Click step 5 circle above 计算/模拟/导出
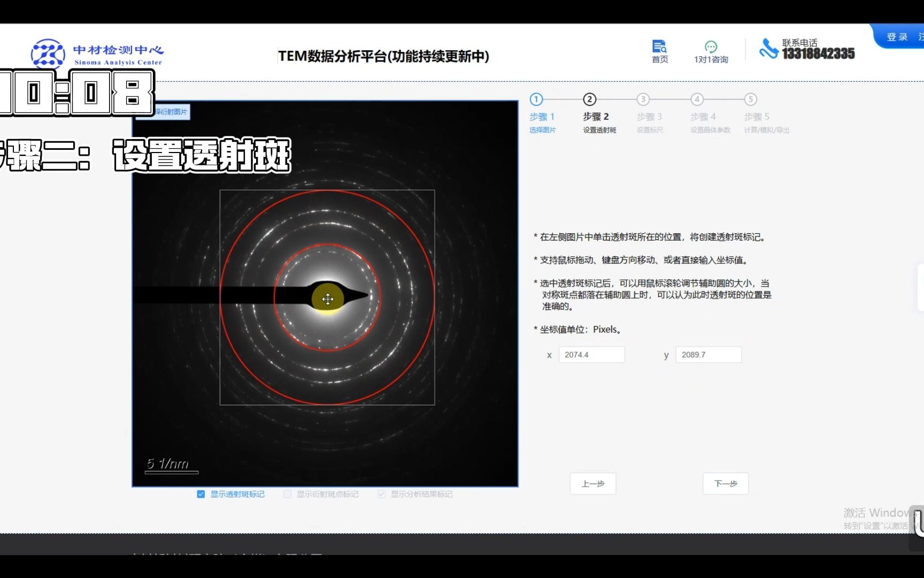924x578 pixels. pos(751,99)
